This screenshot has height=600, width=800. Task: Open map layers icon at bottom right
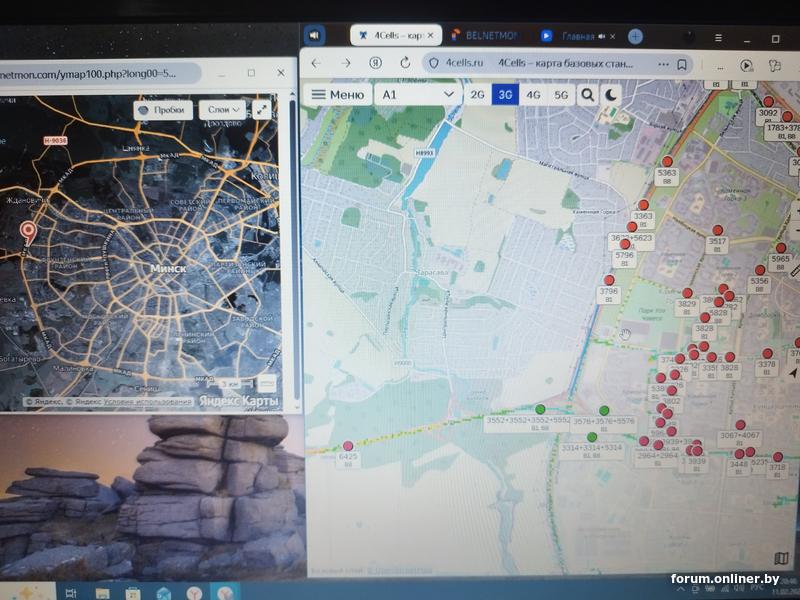click(x=781, y=558)
